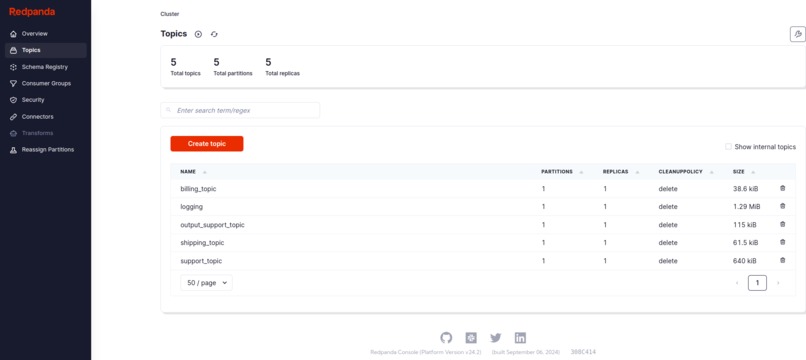Focus the topic search field
Viewport: 806px width, 360px height.
(x=240, y=110)
